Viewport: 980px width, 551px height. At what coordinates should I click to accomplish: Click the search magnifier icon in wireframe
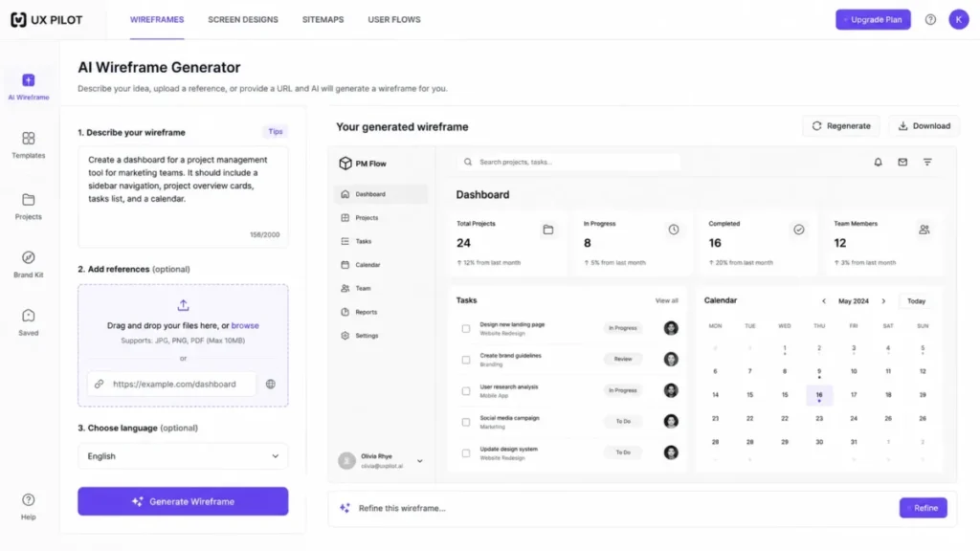point(467,162)
